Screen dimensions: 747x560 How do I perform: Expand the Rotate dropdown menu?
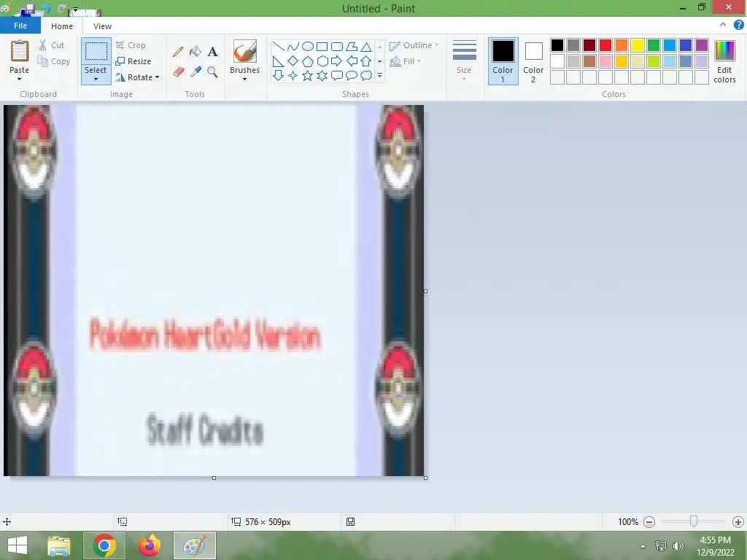pyautogui.click(x=158, y=77)
